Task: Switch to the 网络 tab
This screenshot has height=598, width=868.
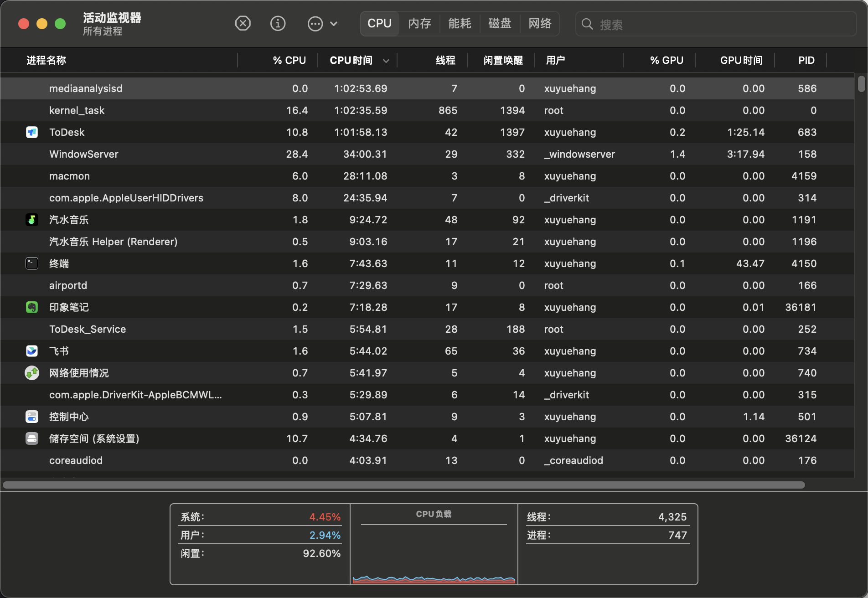Action: [x=540, y=23]
